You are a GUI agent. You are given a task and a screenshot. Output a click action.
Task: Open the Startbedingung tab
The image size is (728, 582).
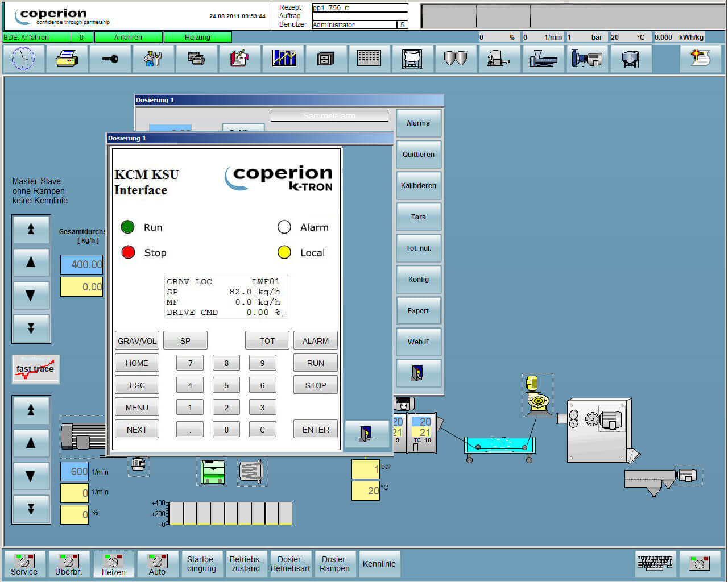(x=201, y=564)
